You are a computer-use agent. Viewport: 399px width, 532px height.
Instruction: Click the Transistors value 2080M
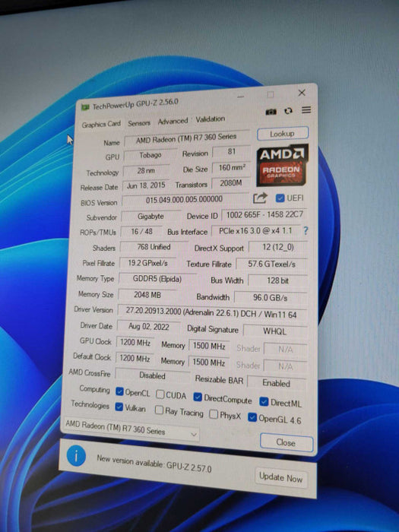point(231,183)
